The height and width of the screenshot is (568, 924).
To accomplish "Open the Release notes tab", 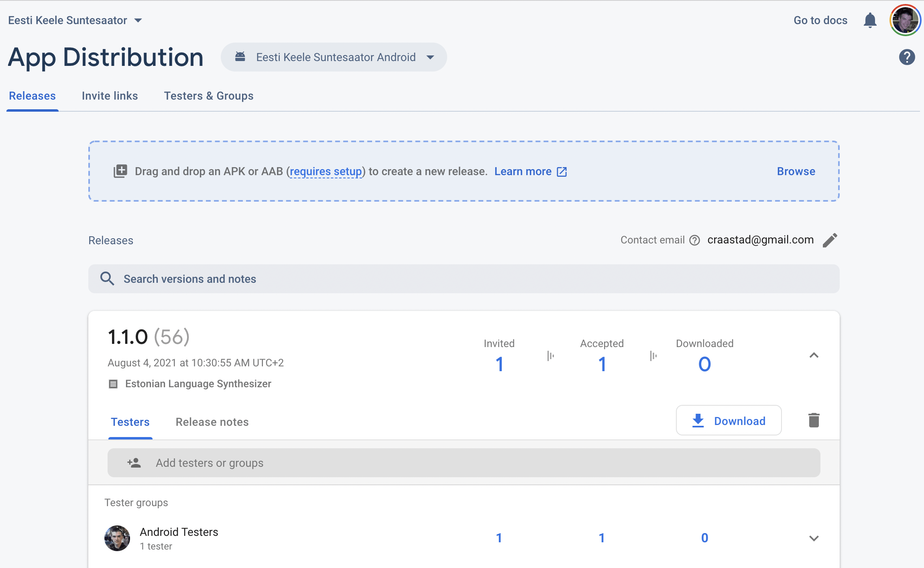I will coord(212,422).
